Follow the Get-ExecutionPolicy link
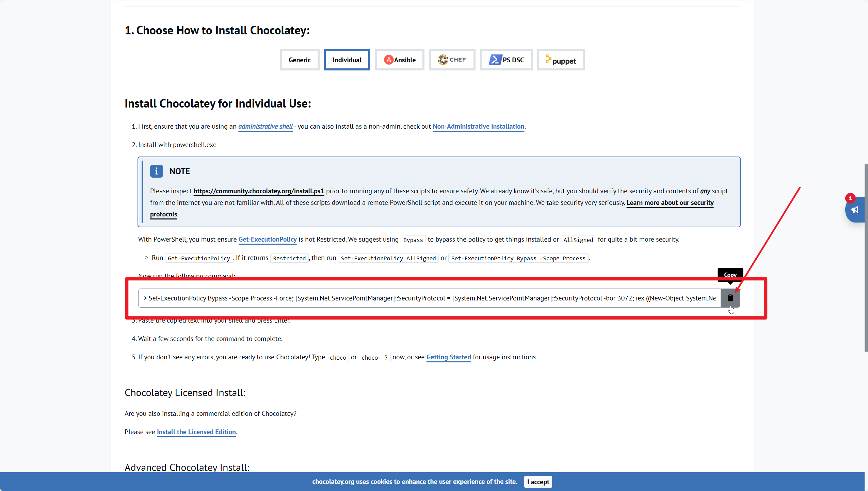Screen dimensions: 868x491 click(x=267, y=239)
